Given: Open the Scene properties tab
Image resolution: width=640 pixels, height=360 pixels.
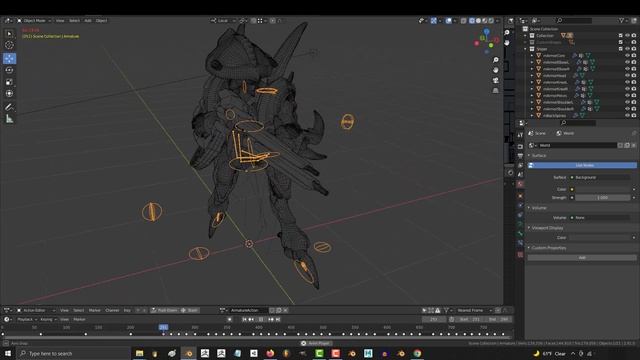Looking at the screenshot, I should pos(520,175).
